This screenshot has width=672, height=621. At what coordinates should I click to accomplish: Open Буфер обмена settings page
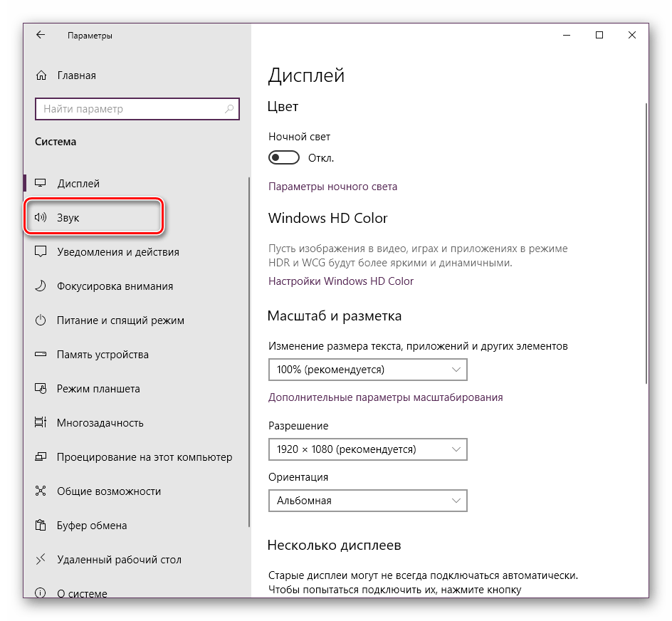point(92,526)
